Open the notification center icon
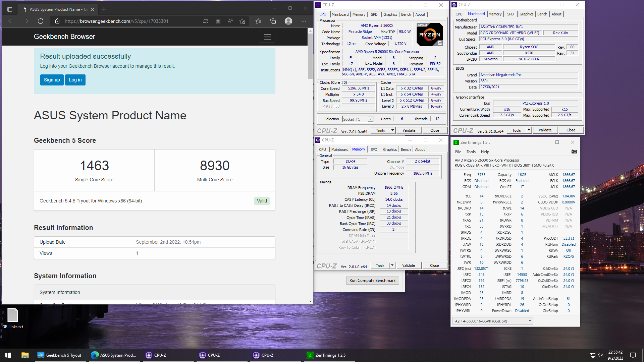Viewport: 644px width, 362px height. click(x=633, y=355)
